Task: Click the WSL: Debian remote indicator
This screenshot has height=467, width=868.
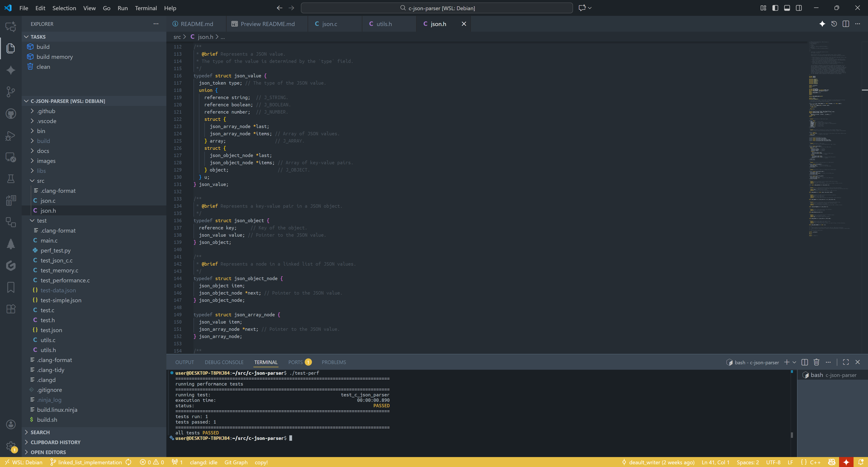Action: point(24,462)
